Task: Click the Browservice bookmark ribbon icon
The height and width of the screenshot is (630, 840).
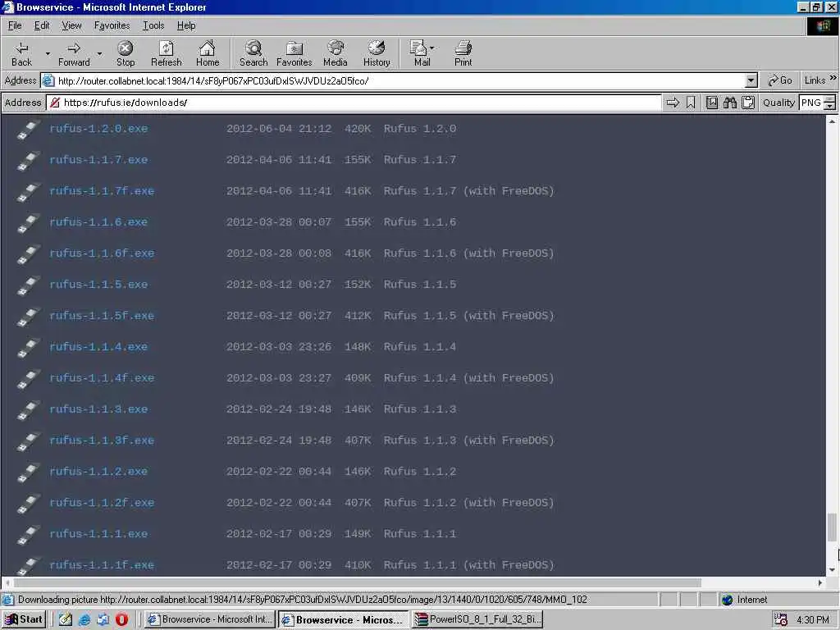Action: point(691,103)
